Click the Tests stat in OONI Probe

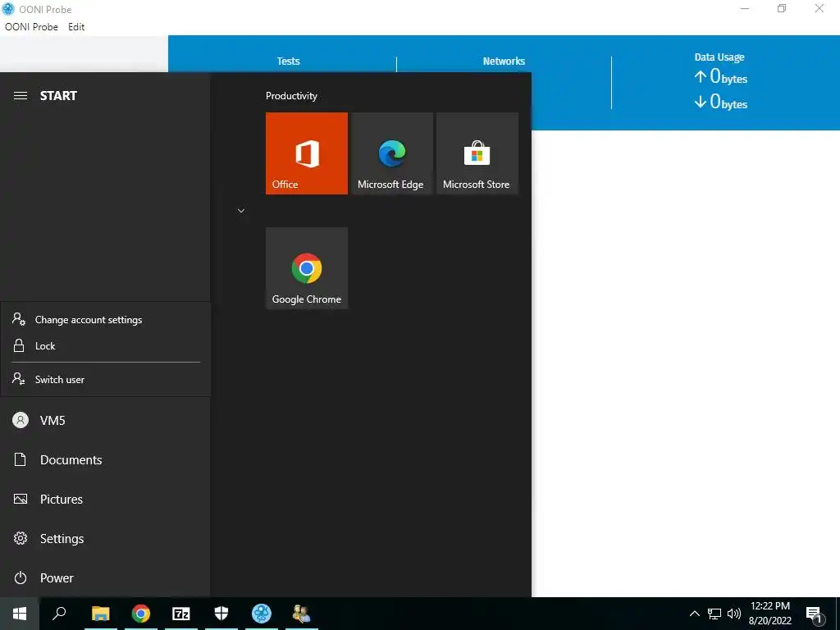288,61
